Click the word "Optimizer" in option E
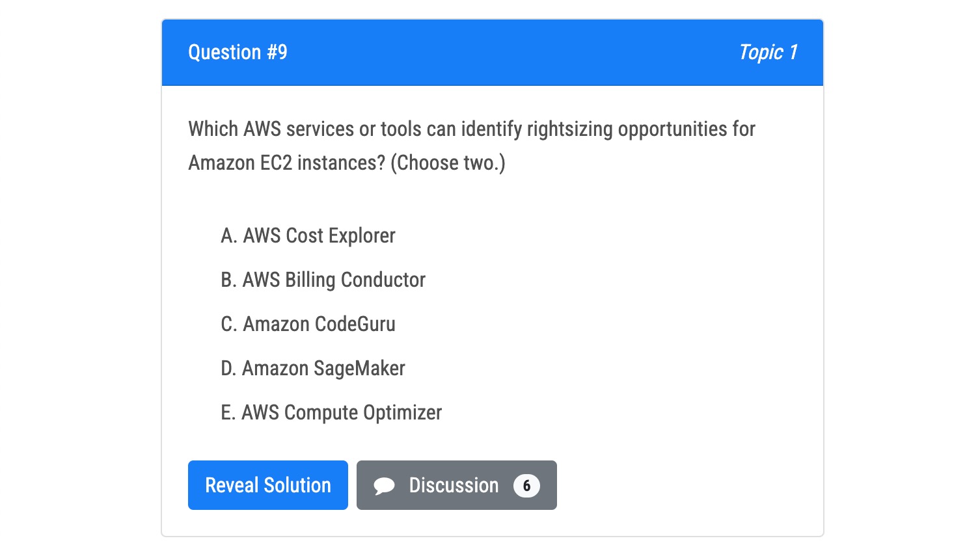The image size is (980, 545). coord(402,412)
